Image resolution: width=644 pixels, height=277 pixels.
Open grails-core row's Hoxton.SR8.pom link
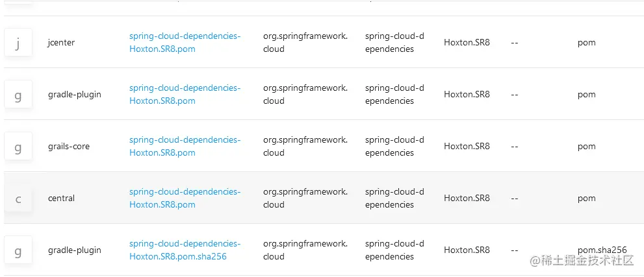[185, 146]
